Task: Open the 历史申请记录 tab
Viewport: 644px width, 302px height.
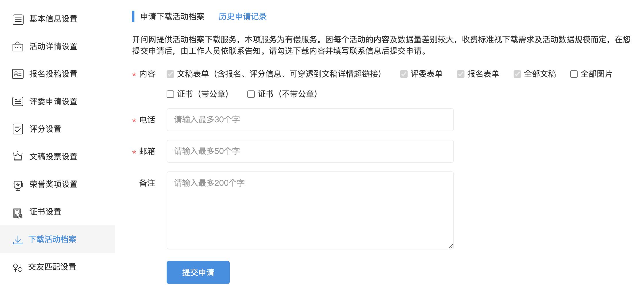Action: click(242, 17)
